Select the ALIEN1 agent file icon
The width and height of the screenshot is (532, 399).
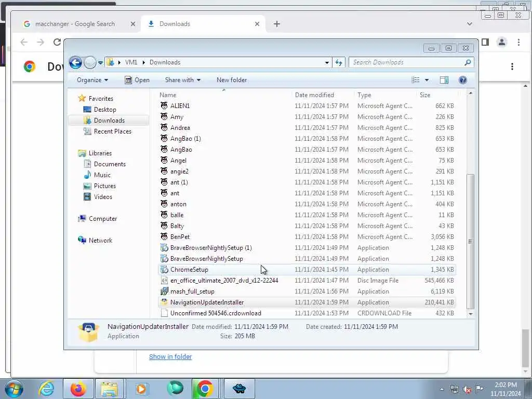[x=164, y=106]
